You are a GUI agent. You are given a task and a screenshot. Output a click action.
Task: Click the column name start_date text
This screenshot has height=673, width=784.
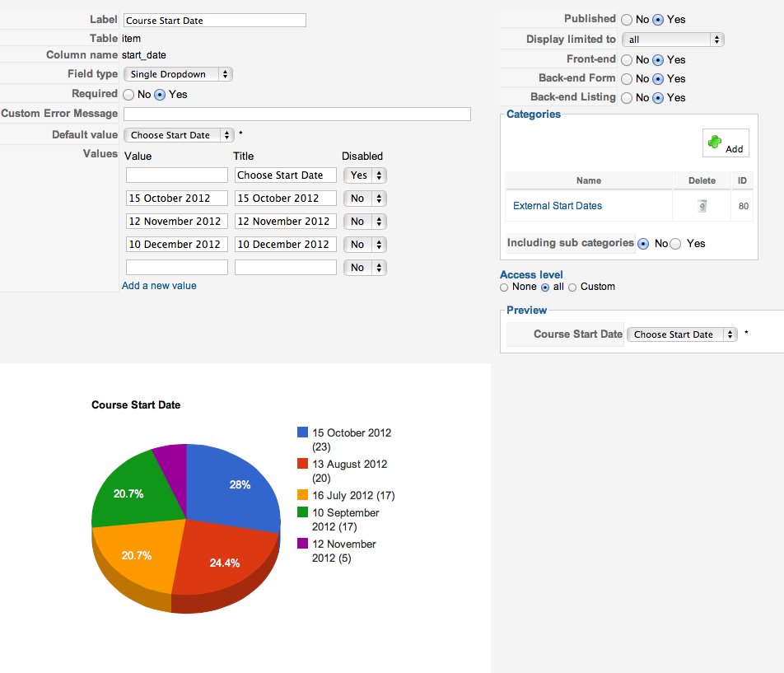[144, 55]
